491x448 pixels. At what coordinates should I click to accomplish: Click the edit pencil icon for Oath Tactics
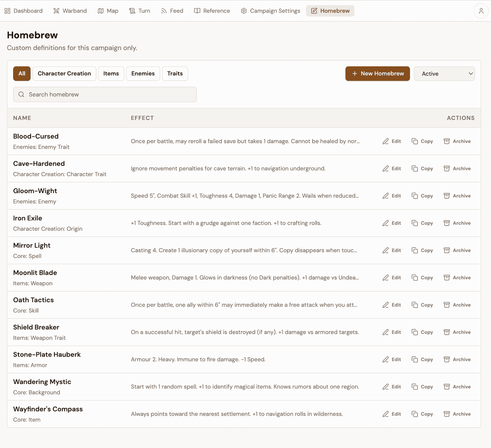click(385, 305)
